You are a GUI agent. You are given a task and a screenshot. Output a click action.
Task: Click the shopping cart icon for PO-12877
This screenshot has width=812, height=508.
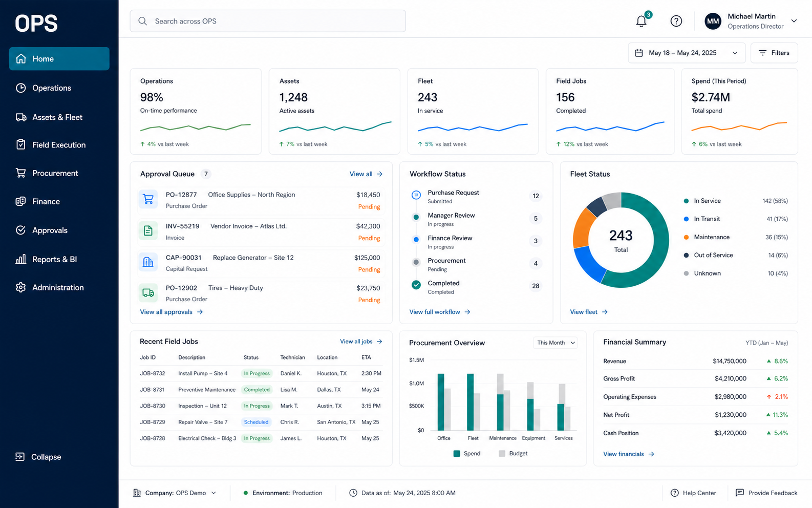[148, 199]
